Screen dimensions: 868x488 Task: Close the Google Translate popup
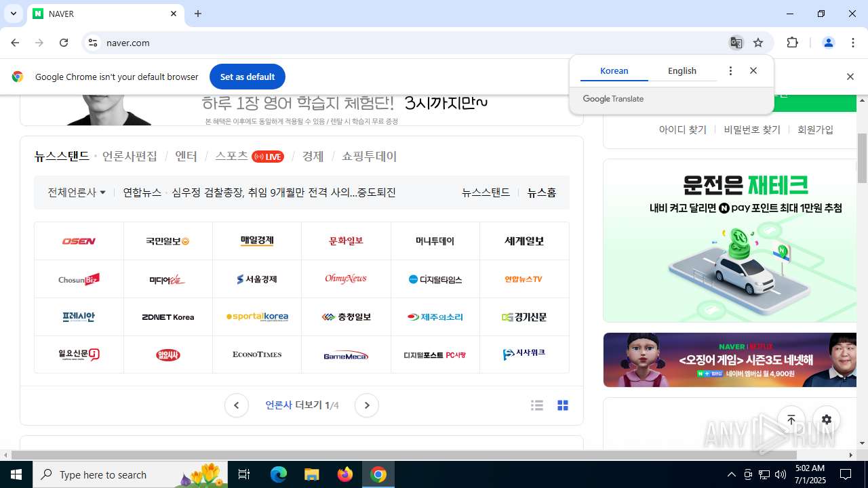[753, 70]
